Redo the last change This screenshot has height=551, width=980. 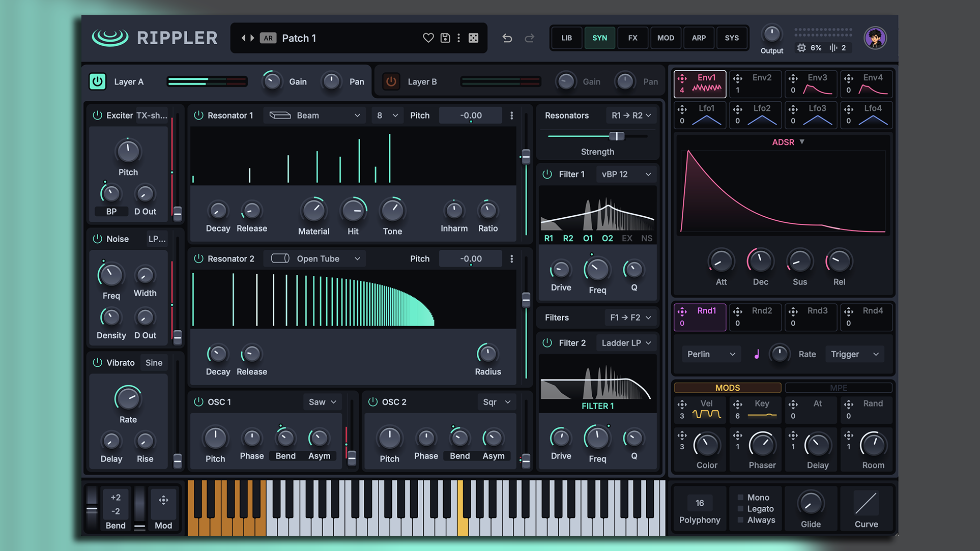tap(529, 38)
